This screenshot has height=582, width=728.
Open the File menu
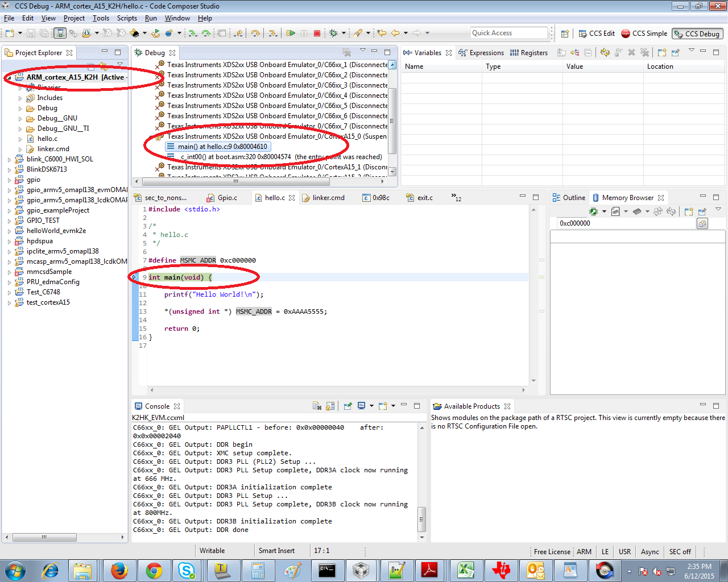[9, 18]
